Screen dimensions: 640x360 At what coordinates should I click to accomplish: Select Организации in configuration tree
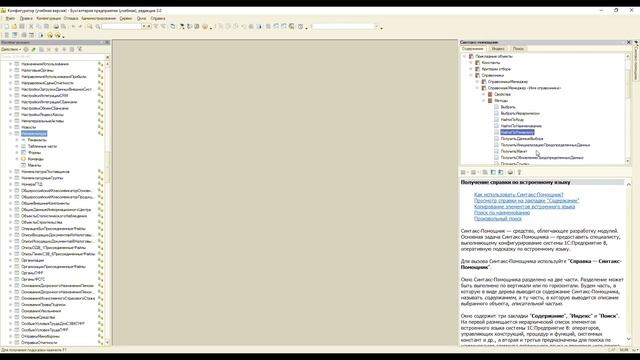[33, 260]
